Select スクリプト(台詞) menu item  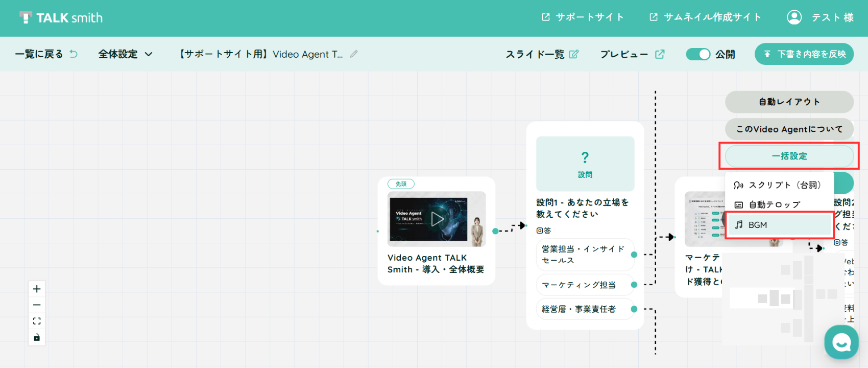pos(779,185)
